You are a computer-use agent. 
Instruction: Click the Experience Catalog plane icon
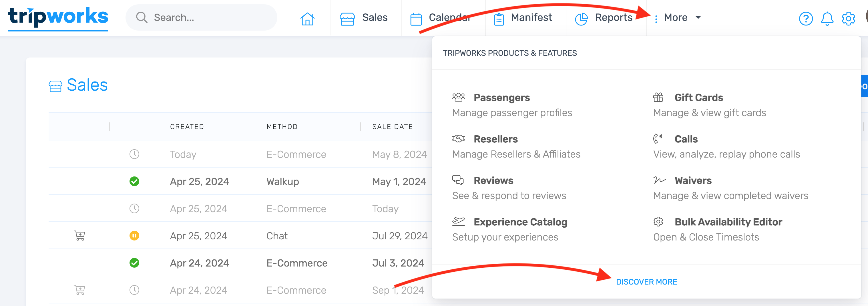tap(458, 221)
